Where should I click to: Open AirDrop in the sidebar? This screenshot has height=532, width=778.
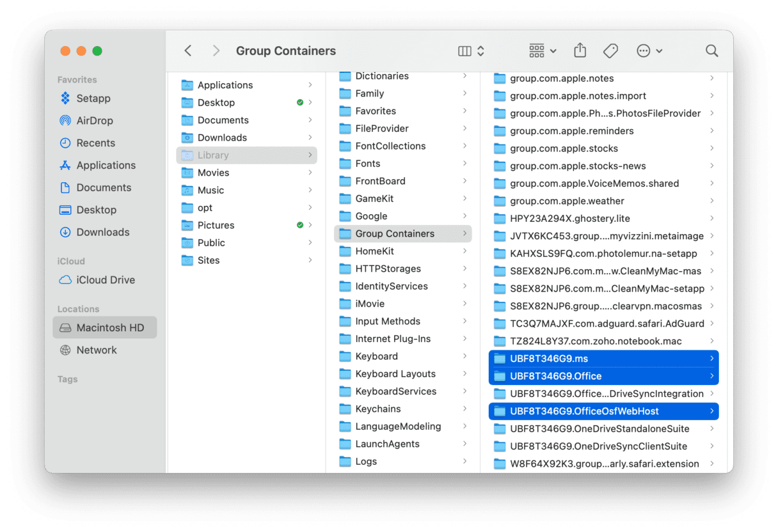pos(94,121)
